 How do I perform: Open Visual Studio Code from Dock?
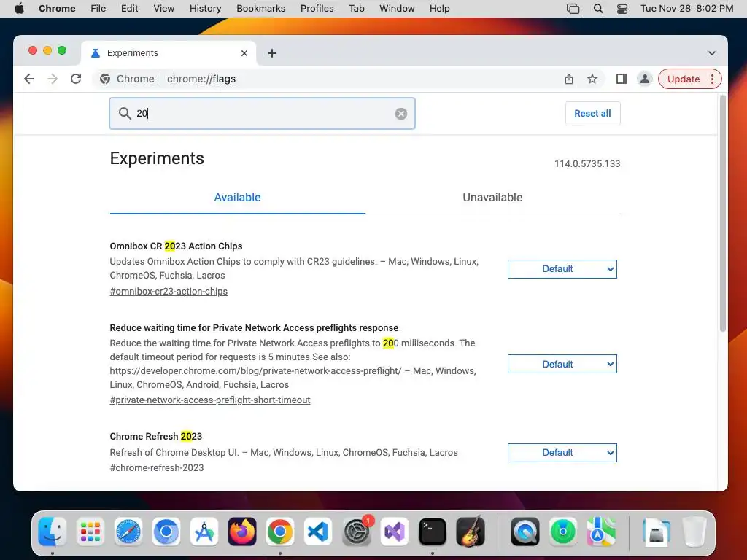(318, 532)
